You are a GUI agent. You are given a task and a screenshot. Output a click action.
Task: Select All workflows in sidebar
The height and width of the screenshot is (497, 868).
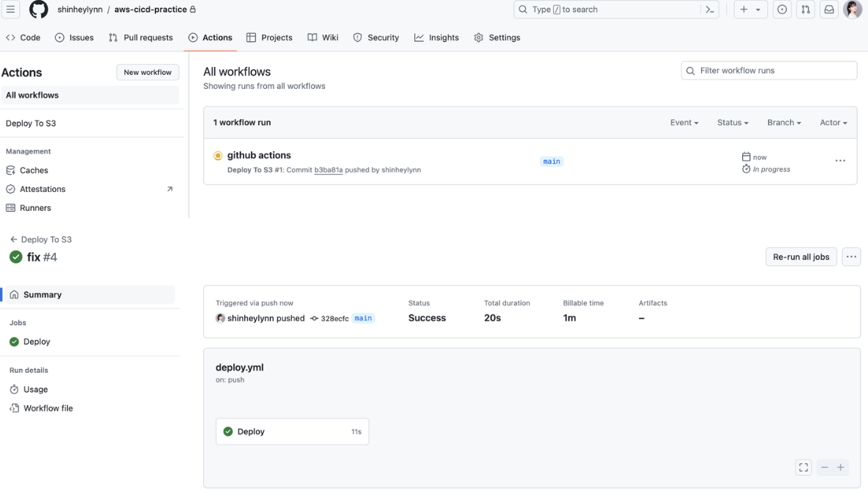click(x=90, y=95)
